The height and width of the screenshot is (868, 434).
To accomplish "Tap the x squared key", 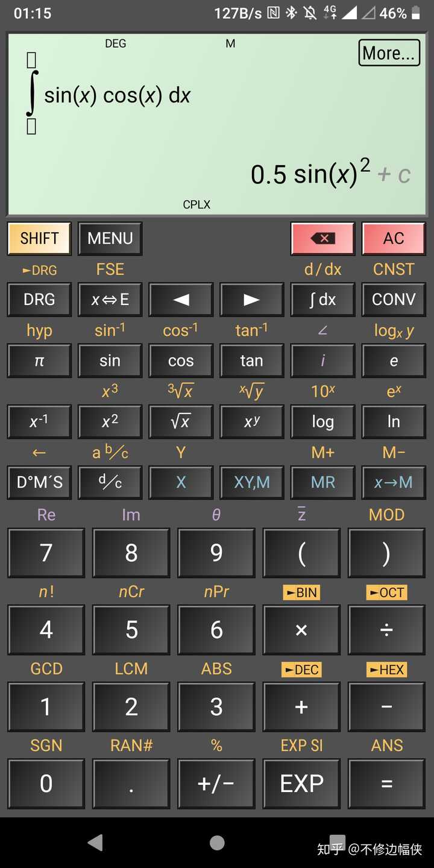I will (110, 421).
